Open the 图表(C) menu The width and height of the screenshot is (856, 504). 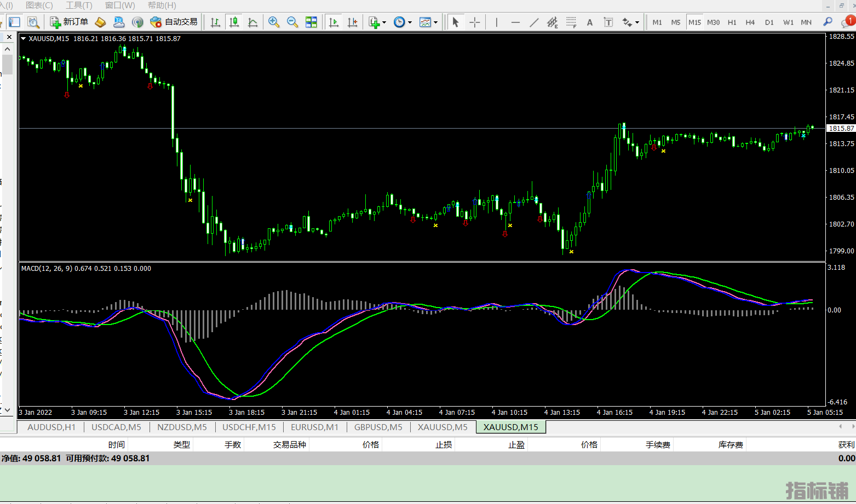(x=39, y=5)
